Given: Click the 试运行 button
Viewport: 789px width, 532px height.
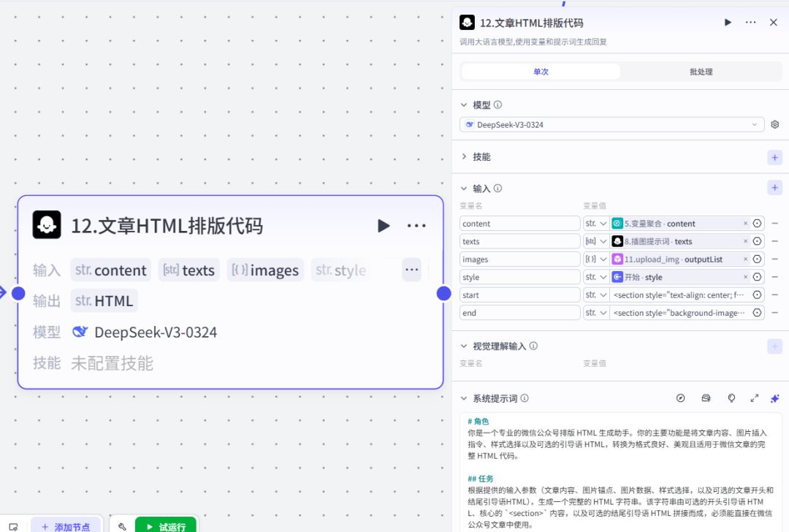Looking at the screenshot, I should [x=166, y=525].
